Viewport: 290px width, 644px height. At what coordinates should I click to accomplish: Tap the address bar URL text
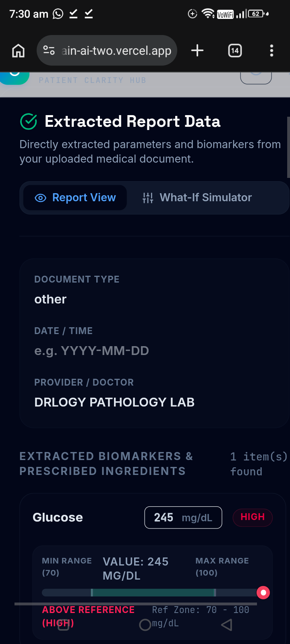(116, 51)
